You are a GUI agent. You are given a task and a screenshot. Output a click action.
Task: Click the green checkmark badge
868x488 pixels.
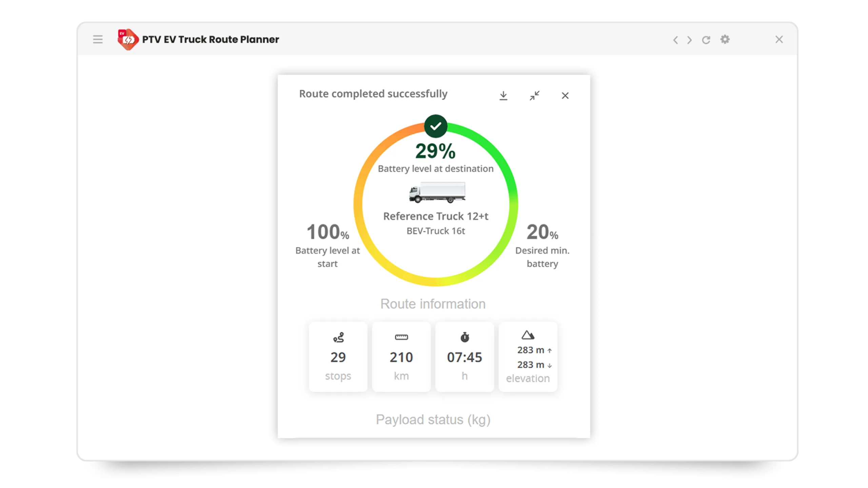pos(436,126)
